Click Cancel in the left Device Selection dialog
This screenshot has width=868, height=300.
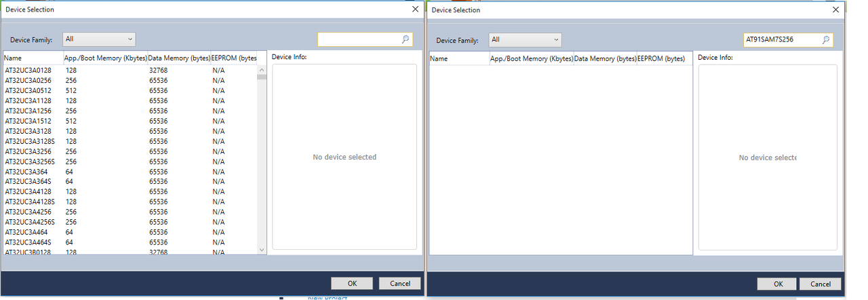[400, 283]
